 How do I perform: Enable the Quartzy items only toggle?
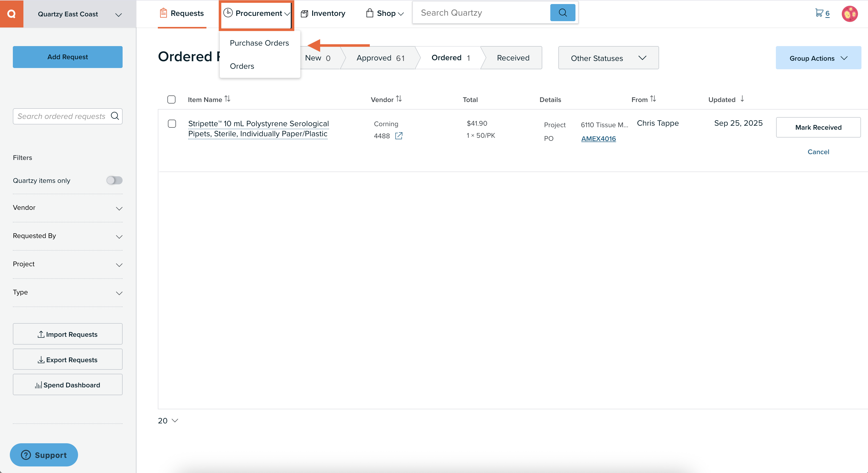[115, 180]
